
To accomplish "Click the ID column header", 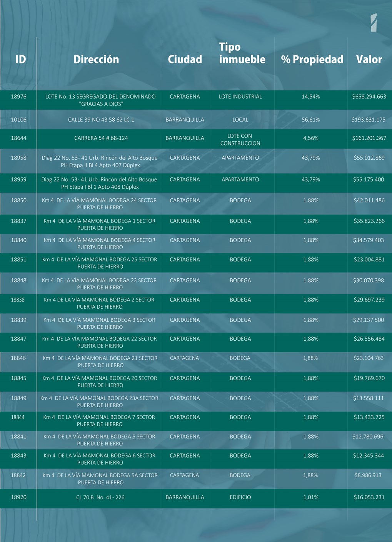I will click(21, 59).
